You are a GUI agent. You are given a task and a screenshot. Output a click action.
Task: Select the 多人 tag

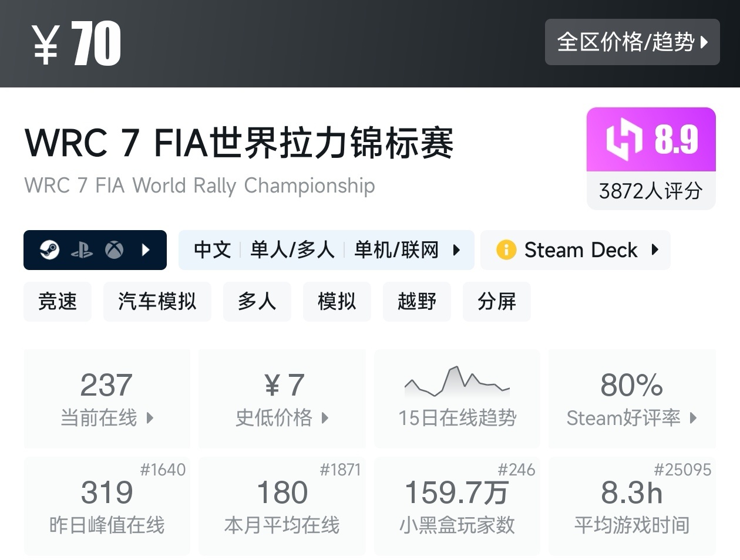[x=257, y=302]
